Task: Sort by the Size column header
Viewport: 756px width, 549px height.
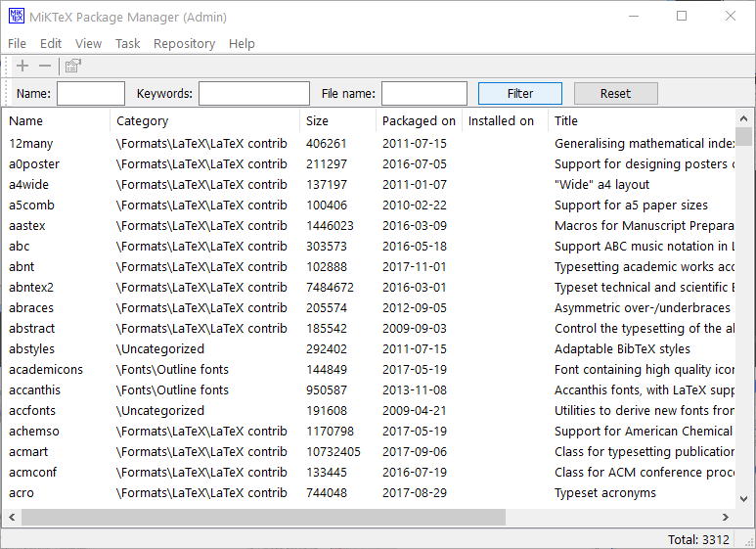Action: [337, 120]
